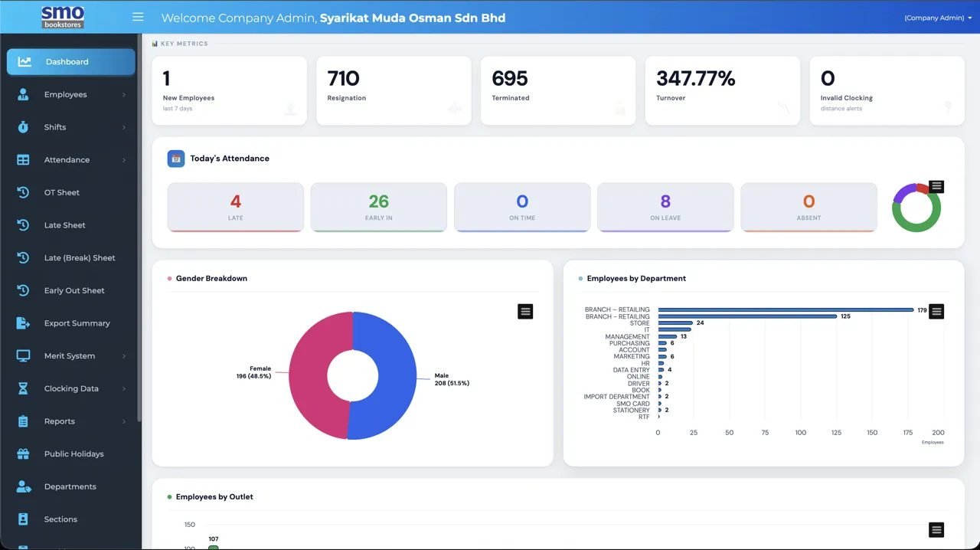
Task: Click the Shifts stopwatch icon
Action: pos(23,127)
